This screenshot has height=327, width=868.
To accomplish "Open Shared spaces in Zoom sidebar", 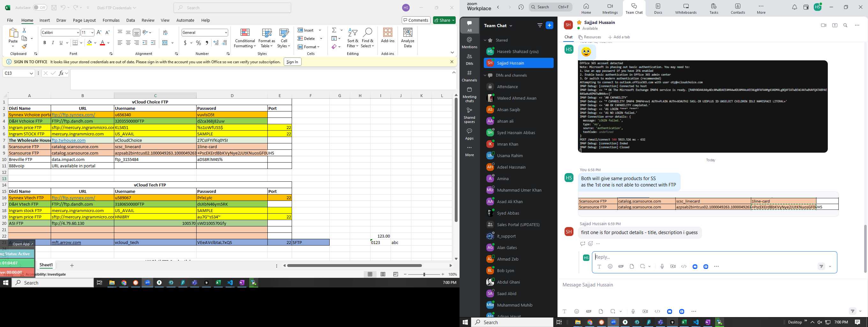I will (469, 115).
